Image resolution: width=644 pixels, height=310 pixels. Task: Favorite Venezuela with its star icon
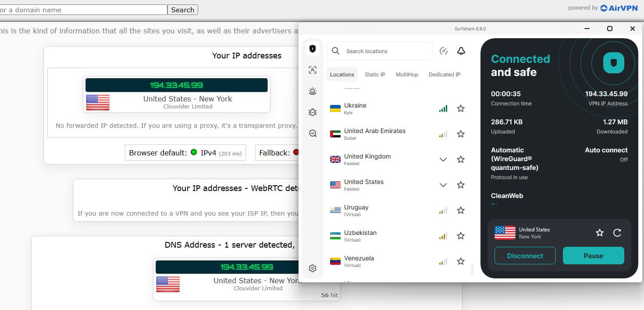(x=461, y=261)
